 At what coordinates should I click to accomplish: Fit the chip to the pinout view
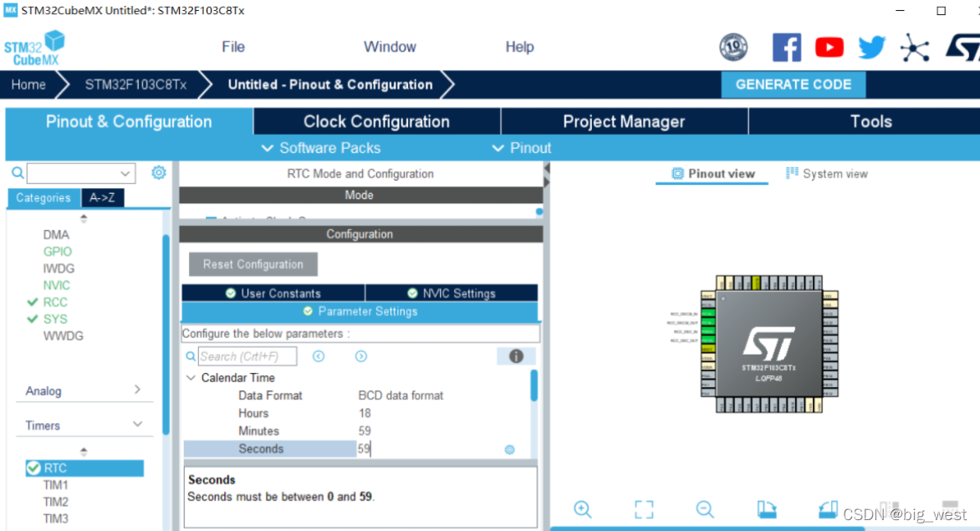click(644, 509)
